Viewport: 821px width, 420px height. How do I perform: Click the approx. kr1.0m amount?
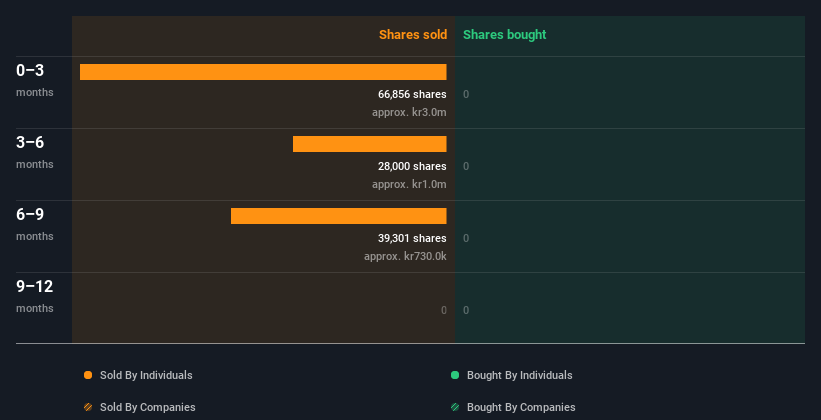[x=409, y=184]
